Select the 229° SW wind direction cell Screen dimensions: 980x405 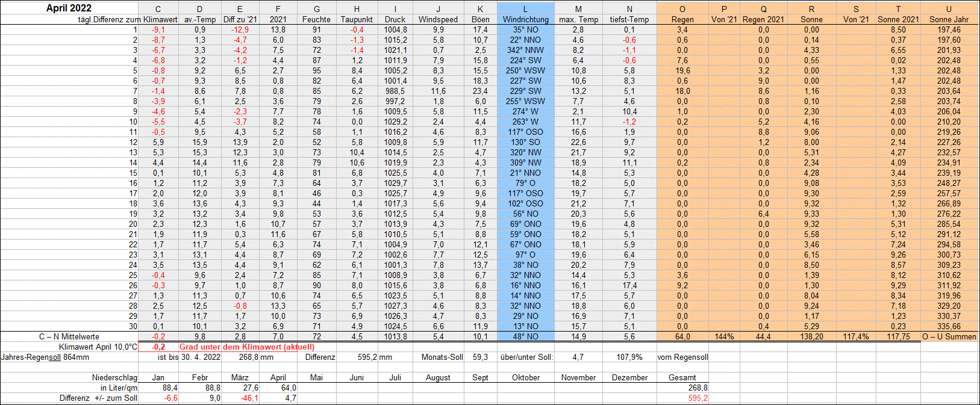click(525, 91)
